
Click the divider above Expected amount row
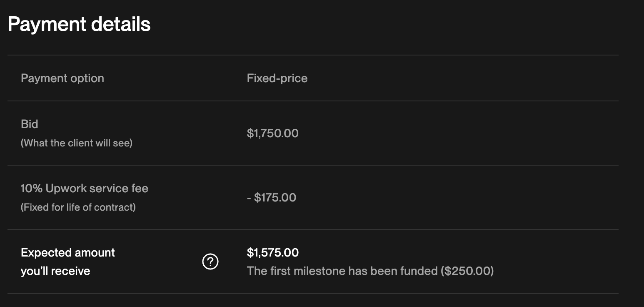[x=312, y=229]
